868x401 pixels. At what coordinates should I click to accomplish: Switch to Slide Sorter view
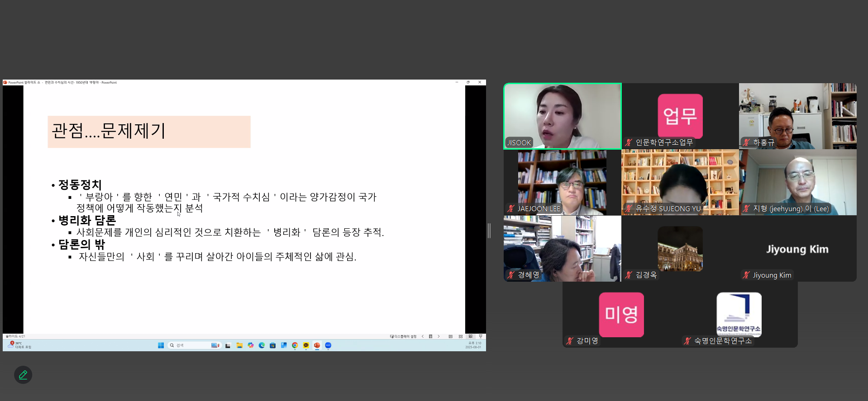click(x=461, y=336)
